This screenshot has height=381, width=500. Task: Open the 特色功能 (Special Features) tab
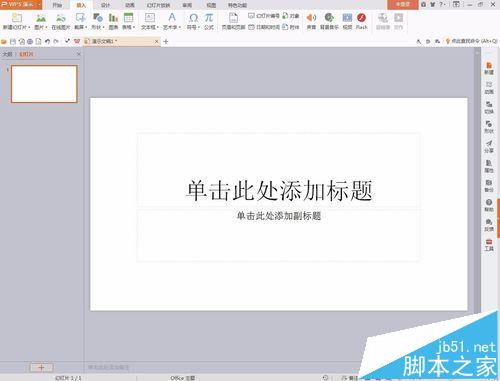[x=237, y=5]
